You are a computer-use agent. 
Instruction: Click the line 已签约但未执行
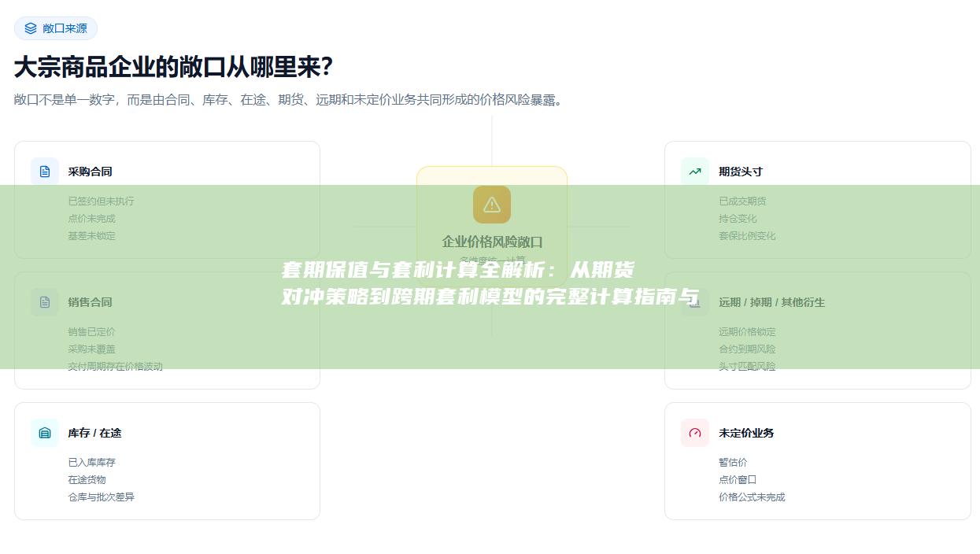pos(102,201)
